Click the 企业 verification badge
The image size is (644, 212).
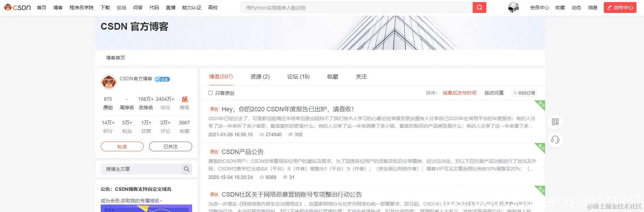click(162, 79)
